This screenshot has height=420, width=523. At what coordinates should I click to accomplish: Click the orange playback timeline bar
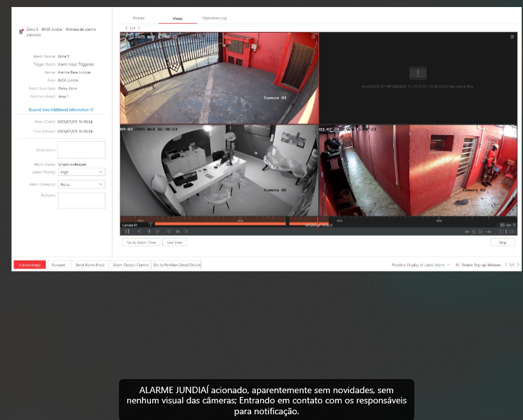[221, 224]
